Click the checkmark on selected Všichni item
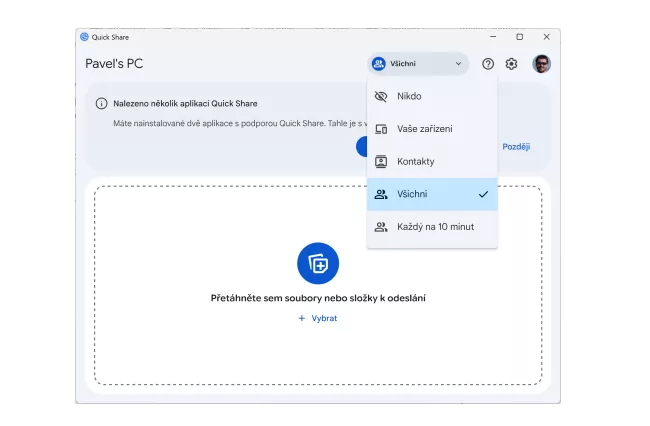 click(x=483, y=194)
